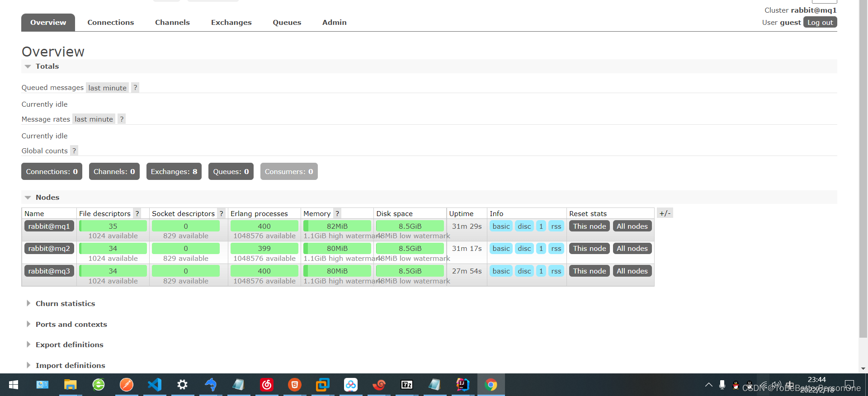Click the Connections: 0 count button

tap(52, 171)
